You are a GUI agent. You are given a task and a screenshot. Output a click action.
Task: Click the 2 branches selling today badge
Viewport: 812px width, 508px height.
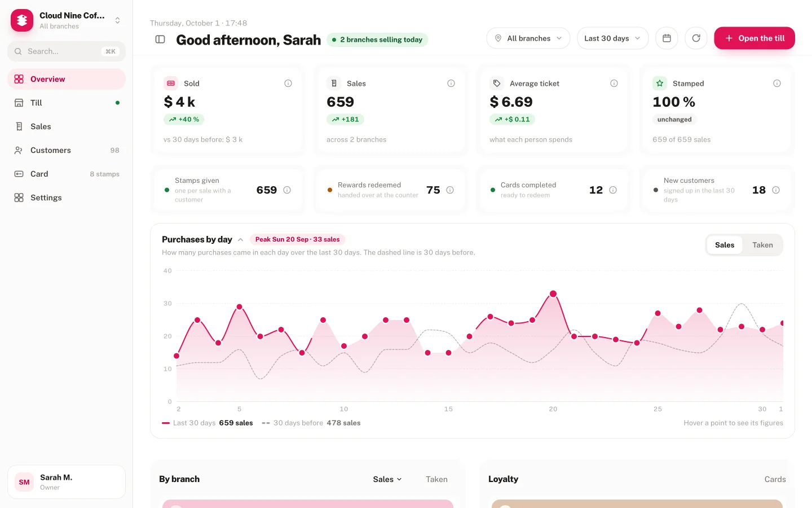[377, 40]
